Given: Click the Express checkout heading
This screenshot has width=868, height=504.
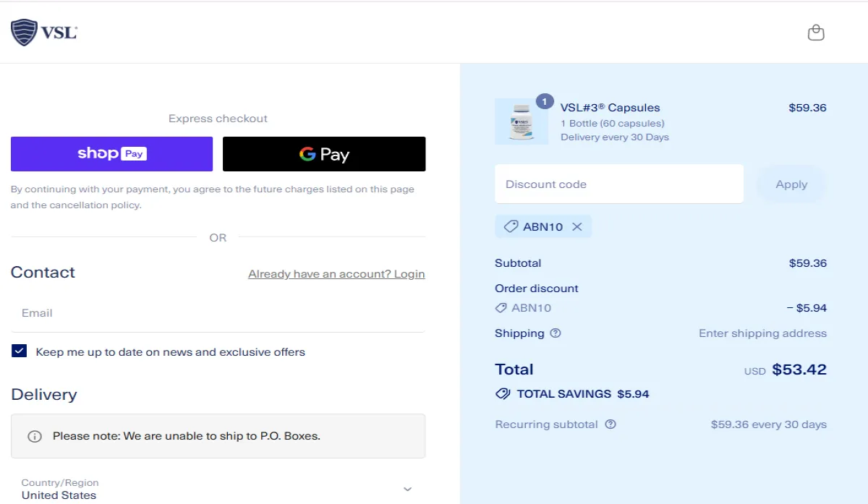Looking at the screenshot, I should click(x=218, y=119).
